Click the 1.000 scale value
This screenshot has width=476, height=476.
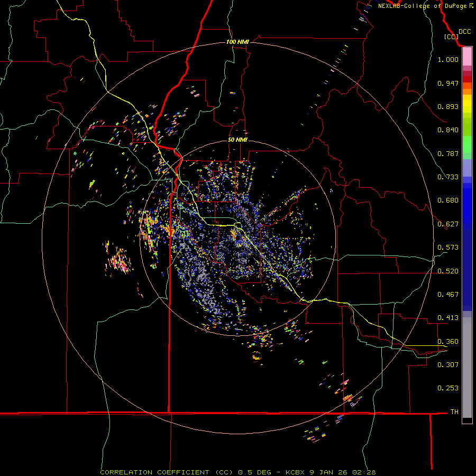pyautogui.click(x=448, y=59)
